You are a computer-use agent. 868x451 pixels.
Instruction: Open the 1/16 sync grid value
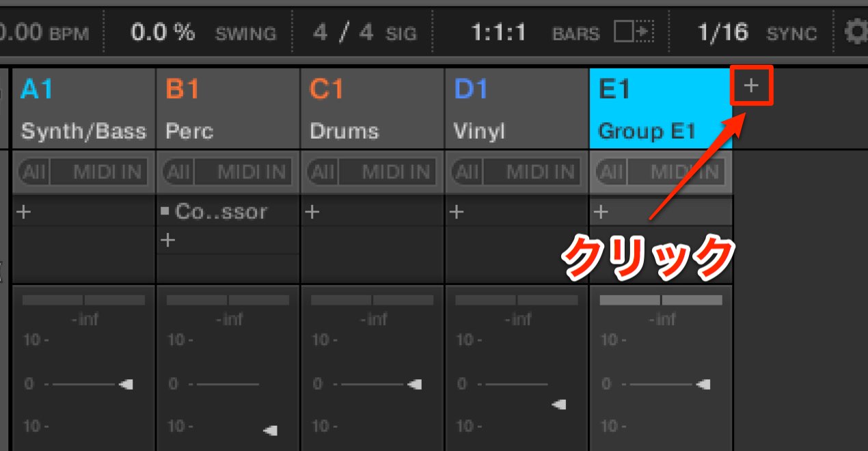722,32
